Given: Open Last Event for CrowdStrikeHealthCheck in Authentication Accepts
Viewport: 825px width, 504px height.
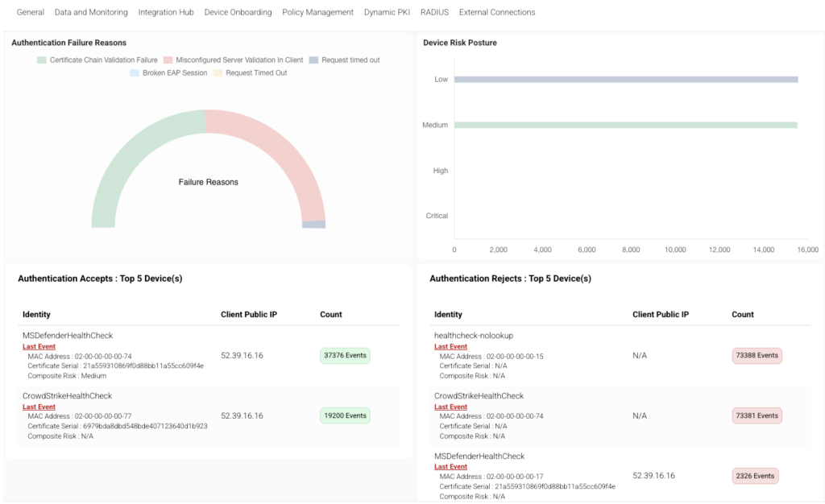Looking at the screenshot, I should pyautogui.click(x=39, y=407).
